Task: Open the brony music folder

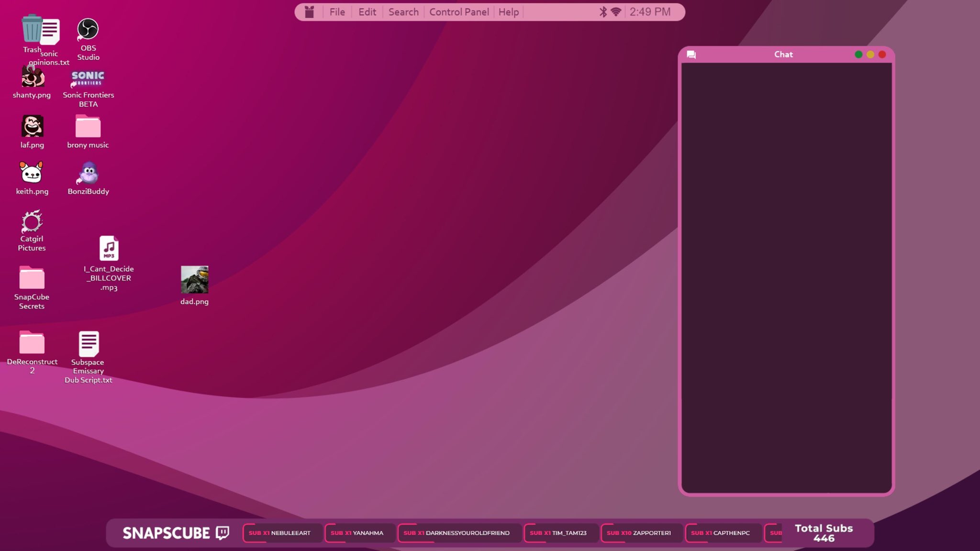Action: point(88,126)
